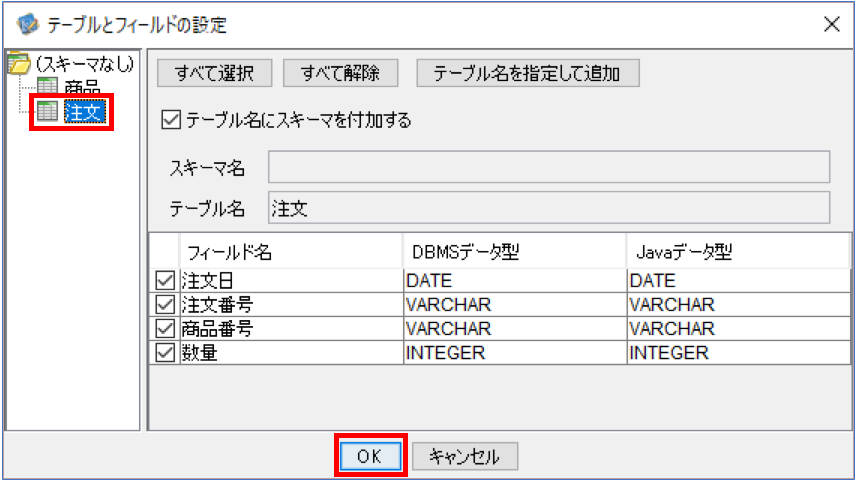Close the テーブルとフィールドの設定 dialog
This screenshot has width=856, height=481.
point(831,24)
